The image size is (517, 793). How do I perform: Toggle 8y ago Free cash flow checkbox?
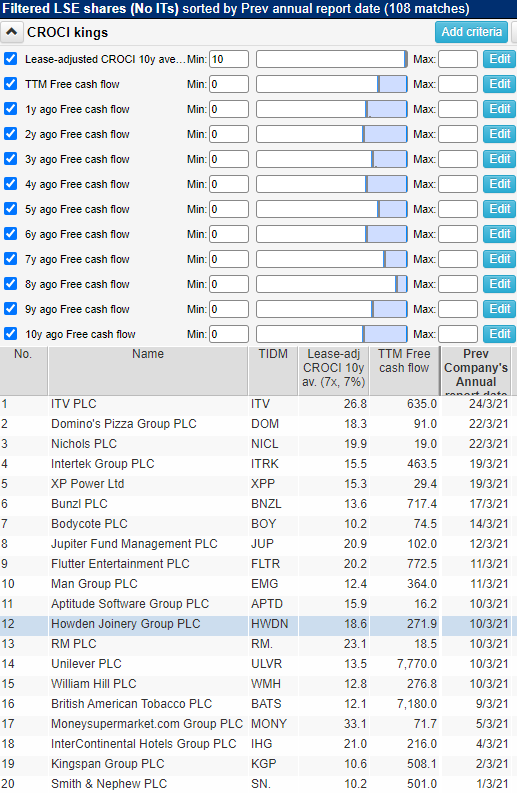click(x=11, y=284)
